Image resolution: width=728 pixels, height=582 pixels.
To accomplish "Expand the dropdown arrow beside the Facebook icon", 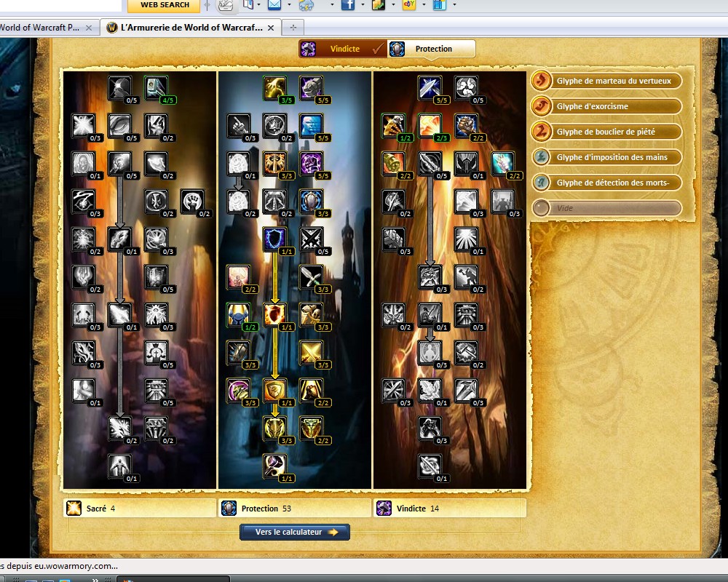I will point(363,5).
